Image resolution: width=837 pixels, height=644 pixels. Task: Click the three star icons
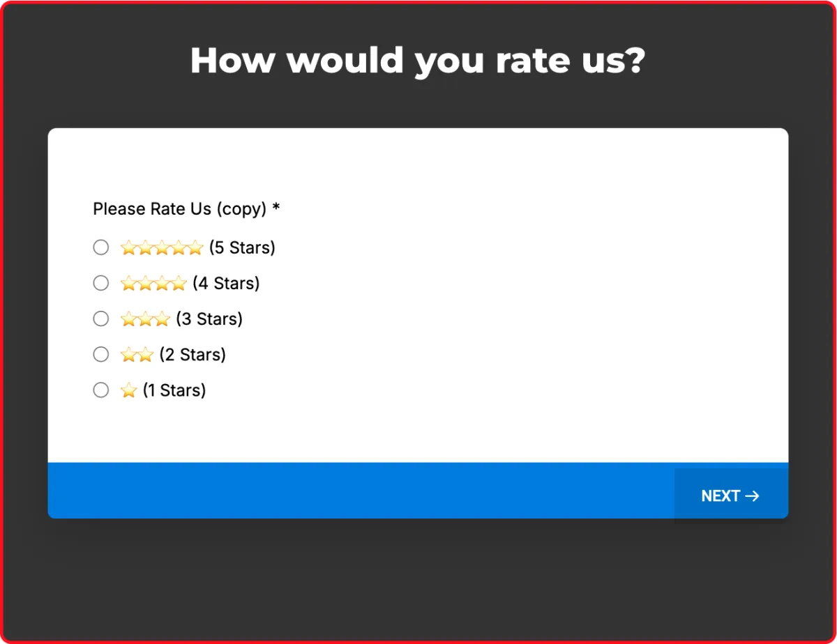(145, 319)
